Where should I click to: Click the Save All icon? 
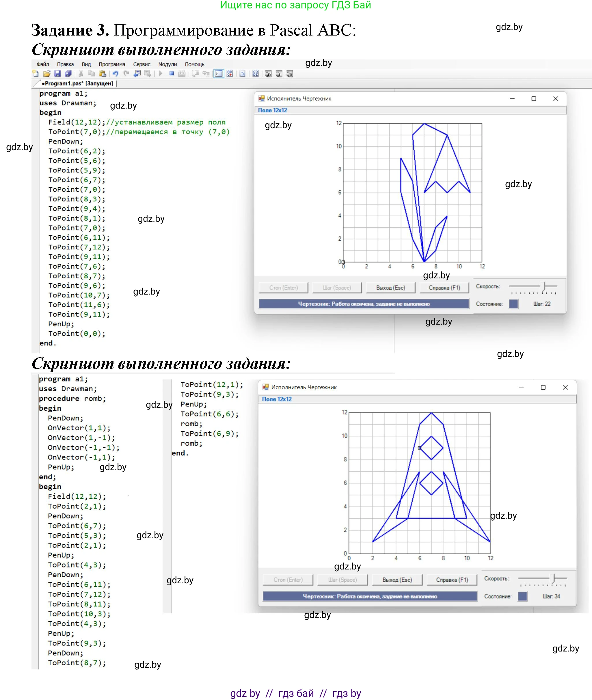68,73
